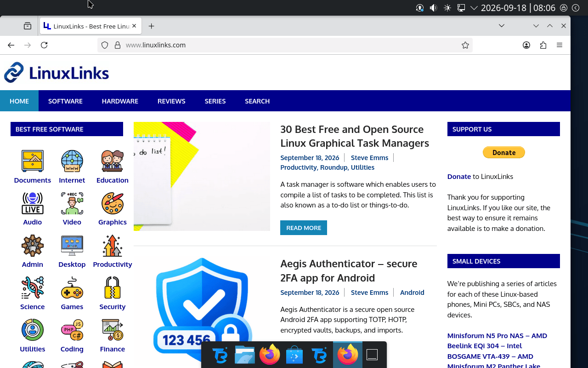Screen dimensions: 588x368
Task: Go back using browser back arrow
Action: tap(11, 45)
